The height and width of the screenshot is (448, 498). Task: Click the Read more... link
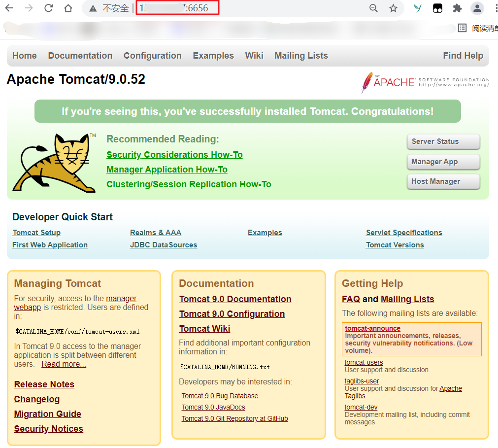point(64,364)
